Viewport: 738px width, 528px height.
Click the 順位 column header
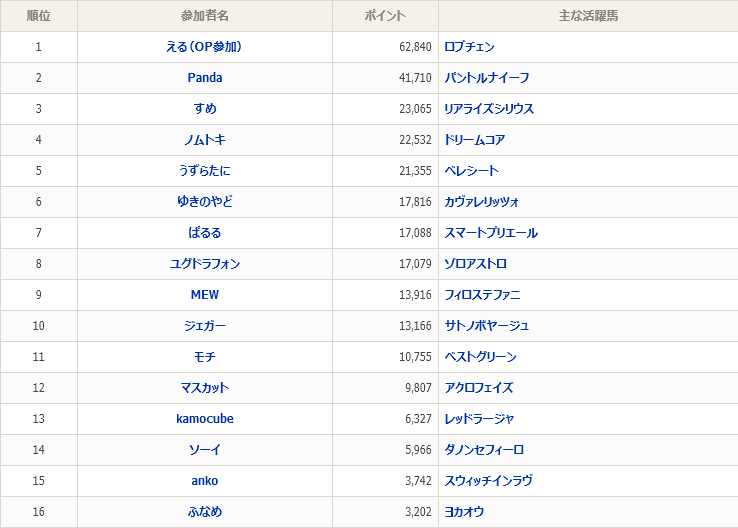39,16
